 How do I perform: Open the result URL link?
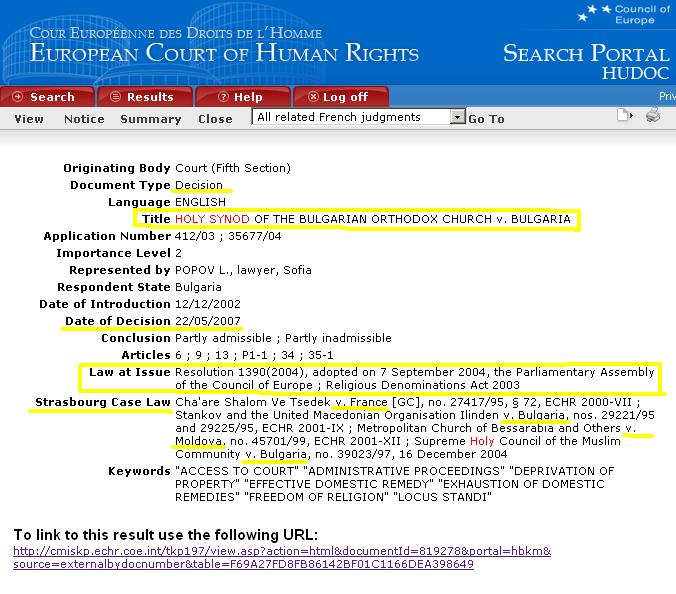coord(282,557)
